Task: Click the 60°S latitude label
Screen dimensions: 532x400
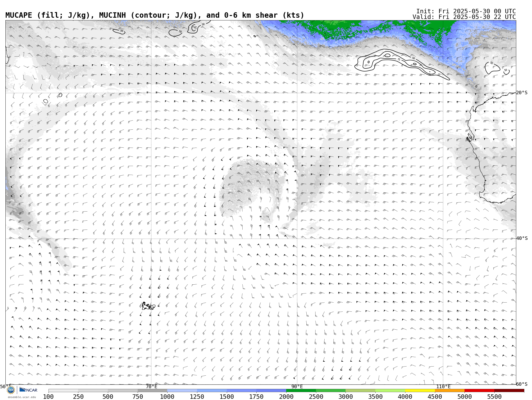Action: 522,384
